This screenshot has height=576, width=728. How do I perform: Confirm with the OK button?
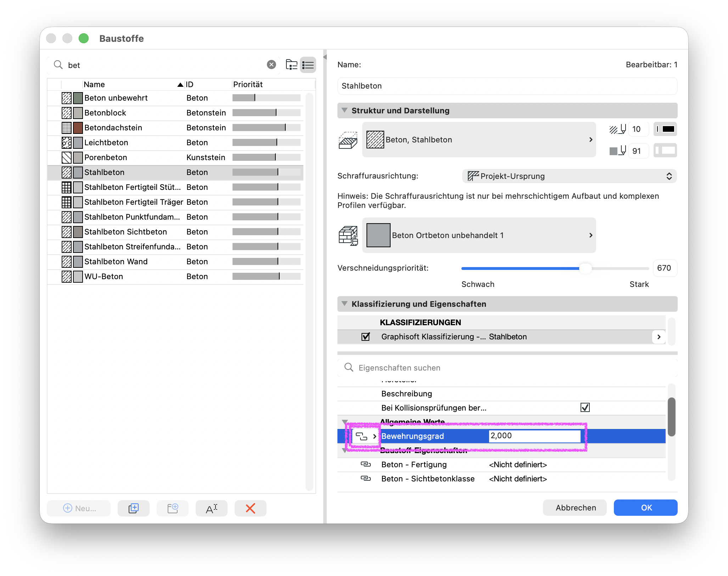point(646,508)
